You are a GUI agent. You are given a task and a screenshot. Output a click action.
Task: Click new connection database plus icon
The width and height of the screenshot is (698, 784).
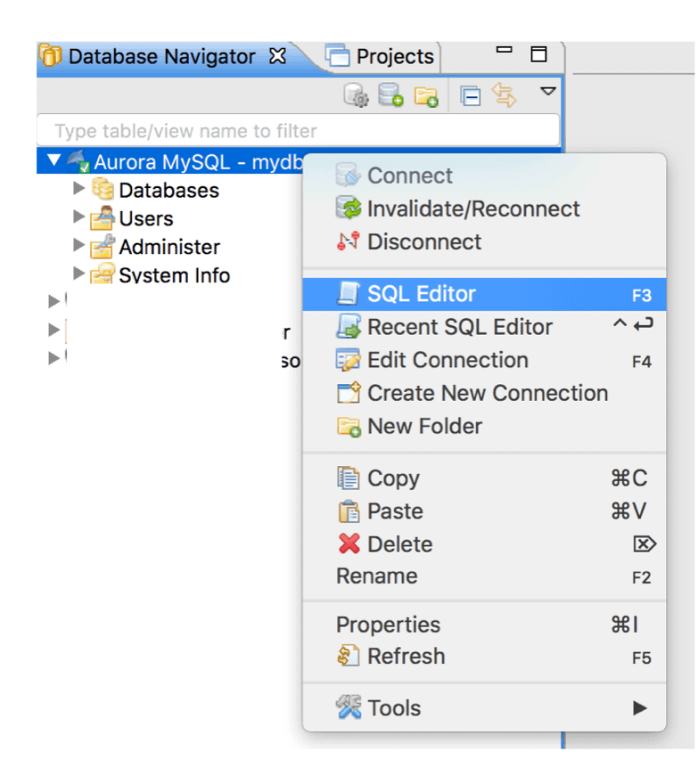(x=390, y=95)
